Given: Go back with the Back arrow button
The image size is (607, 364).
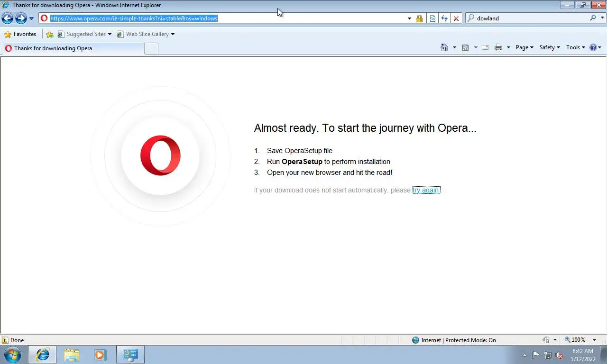Looking at the screenshot, I should [x=7, y=18].
